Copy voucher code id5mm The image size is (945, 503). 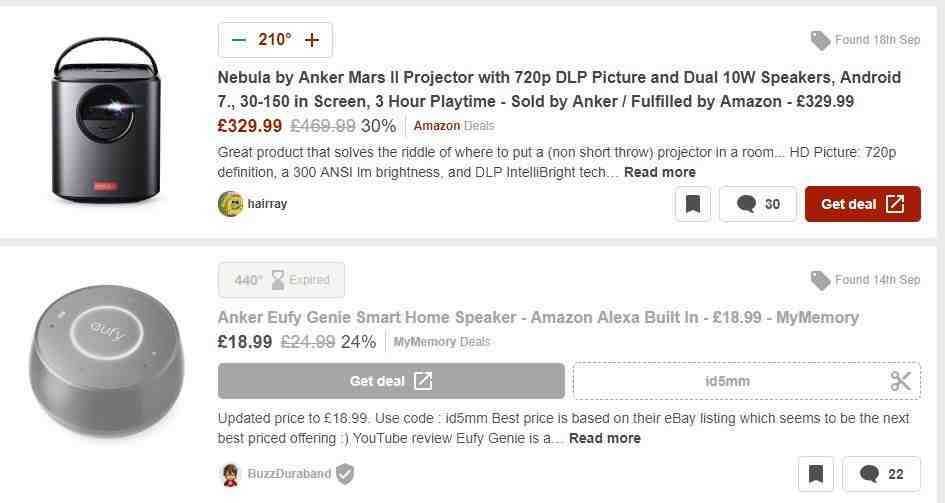[727, 381]
